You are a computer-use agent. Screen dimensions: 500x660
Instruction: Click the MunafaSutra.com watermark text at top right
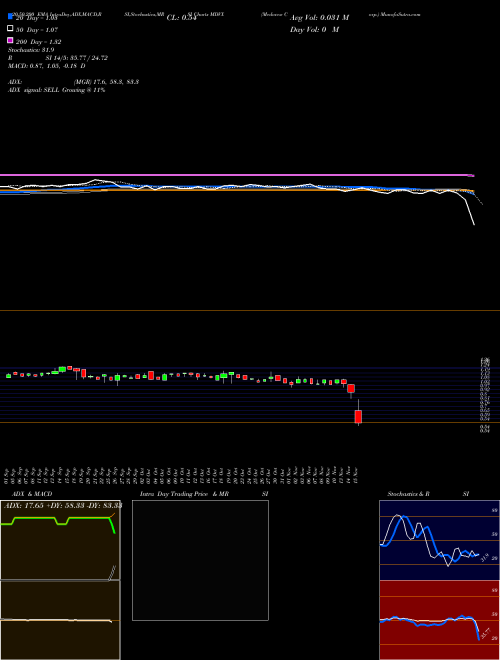tap(400, 14)
